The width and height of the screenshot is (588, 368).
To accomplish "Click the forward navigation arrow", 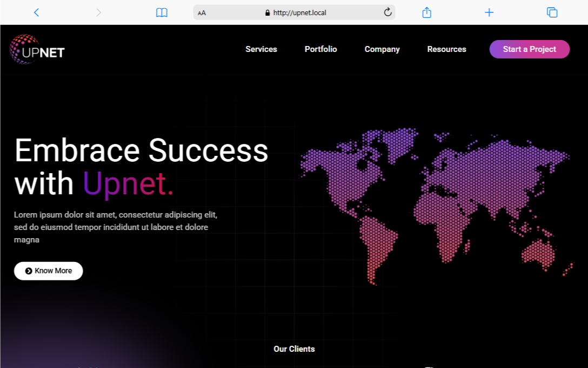I will 98,12.
